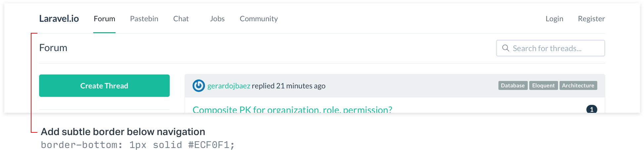Click the Forum page heading
The height and width of the screenshot is (150, 644).
[53, 48]
